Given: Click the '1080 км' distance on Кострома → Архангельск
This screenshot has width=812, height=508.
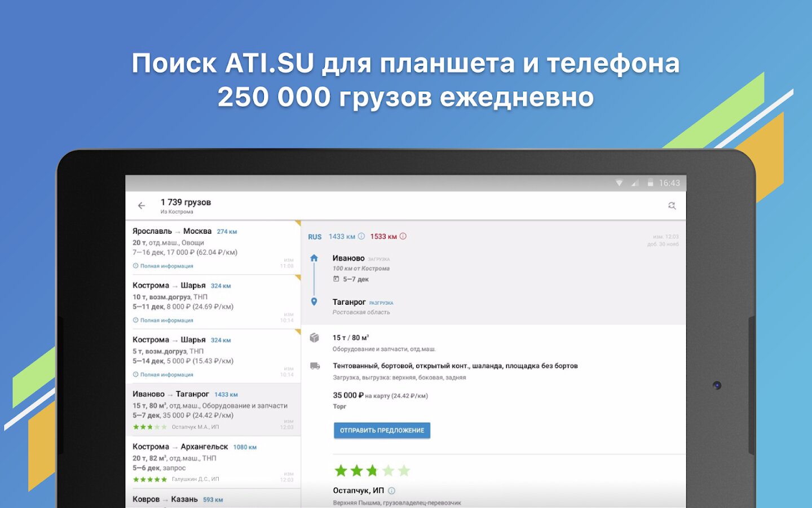Looking at the screenshot, I should (x=245, y=447).
